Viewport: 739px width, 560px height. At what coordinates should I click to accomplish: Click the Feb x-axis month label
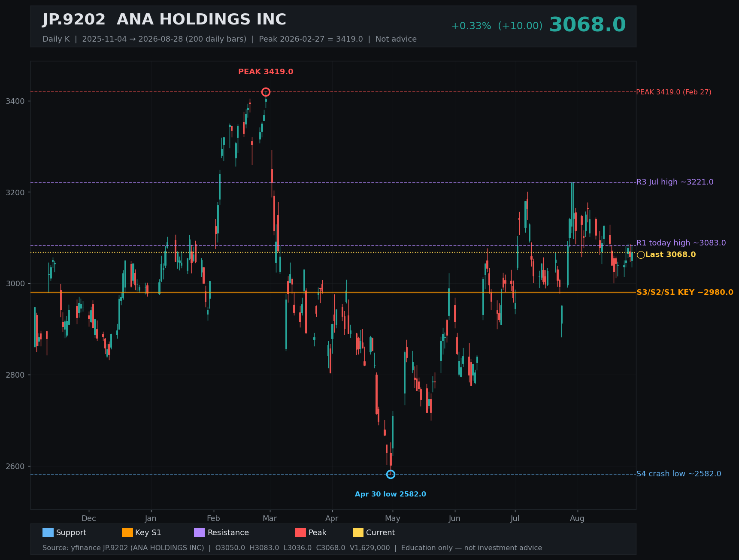click(x=213, y=518)
